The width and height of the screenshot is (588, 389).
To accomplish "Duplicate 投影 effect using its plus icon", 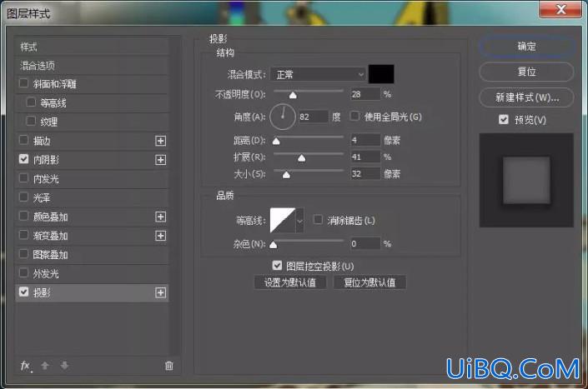I will [x=160, y=292].
